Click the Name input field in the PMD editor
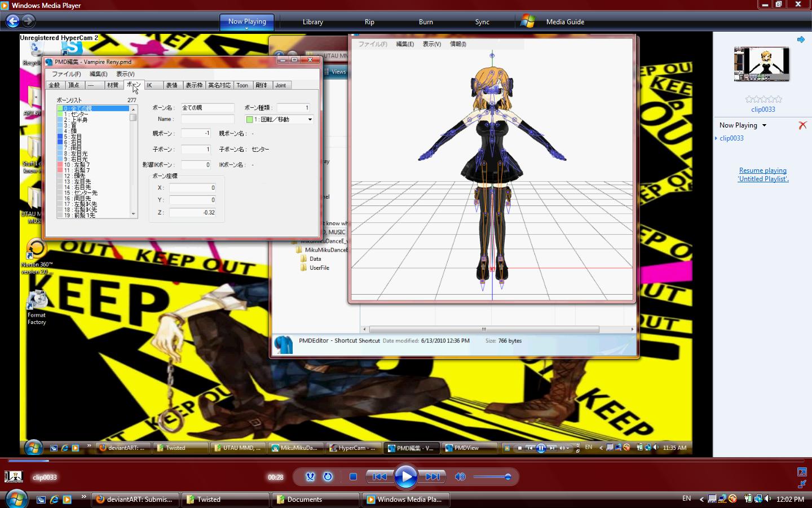This screenshot has width=812, height=508. [x=207, y=119]
